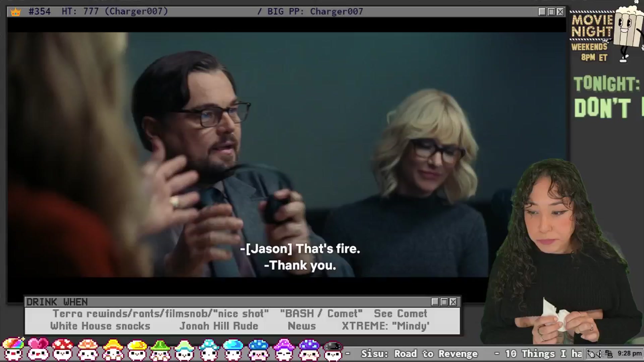Minimize the movie player window
644x362 pixels.
[542, 12]
